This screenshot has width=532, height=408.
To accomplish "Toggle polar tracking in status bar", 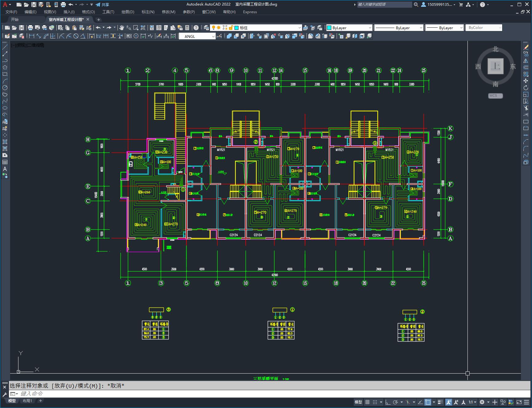I will (396, 402).
